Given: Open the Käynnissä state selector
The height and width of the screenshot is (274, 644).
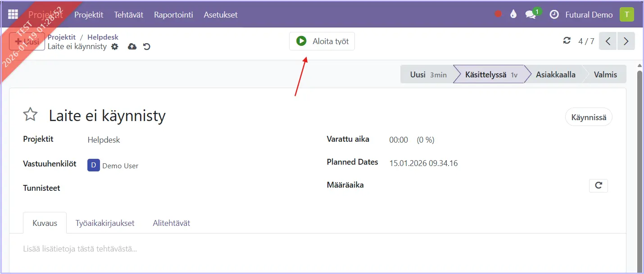Looking at the screenshot, I should 588,117.
